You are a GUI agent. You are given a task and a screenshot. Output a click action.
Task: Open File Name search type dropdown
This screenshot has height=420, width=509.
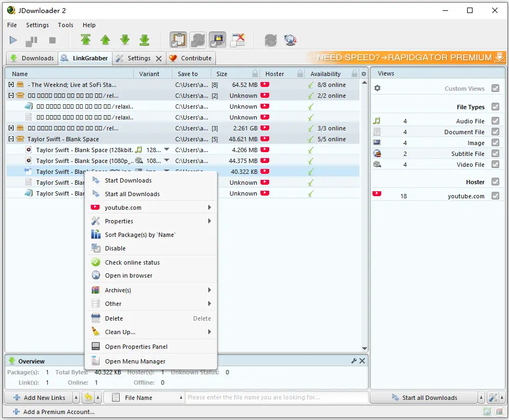[181, 397]
